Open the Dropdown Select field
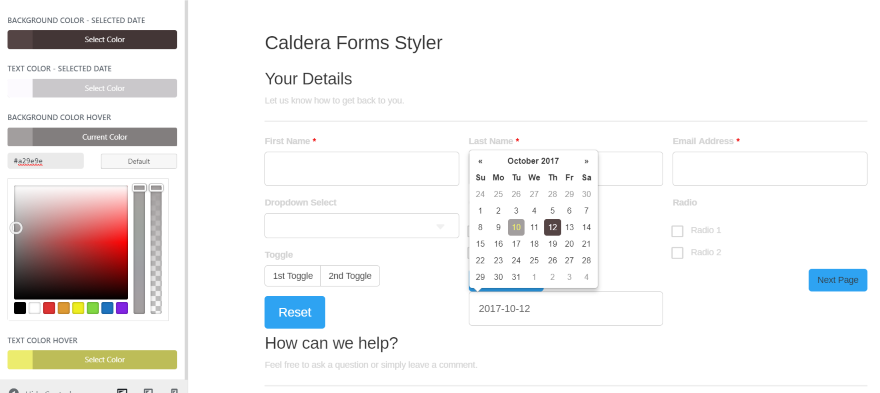Viewport: 880px width, 393px height. coord(361,226)
